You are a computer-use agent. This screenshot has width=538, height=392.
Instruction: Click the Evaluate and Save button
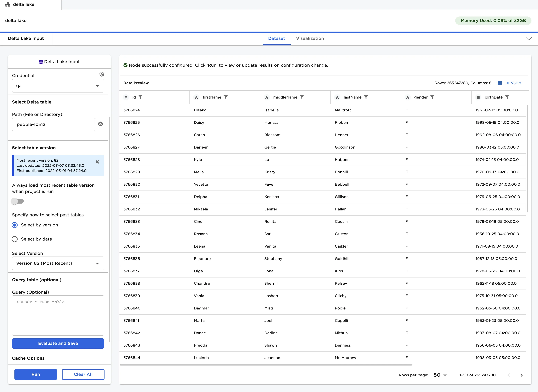(58, 343)
